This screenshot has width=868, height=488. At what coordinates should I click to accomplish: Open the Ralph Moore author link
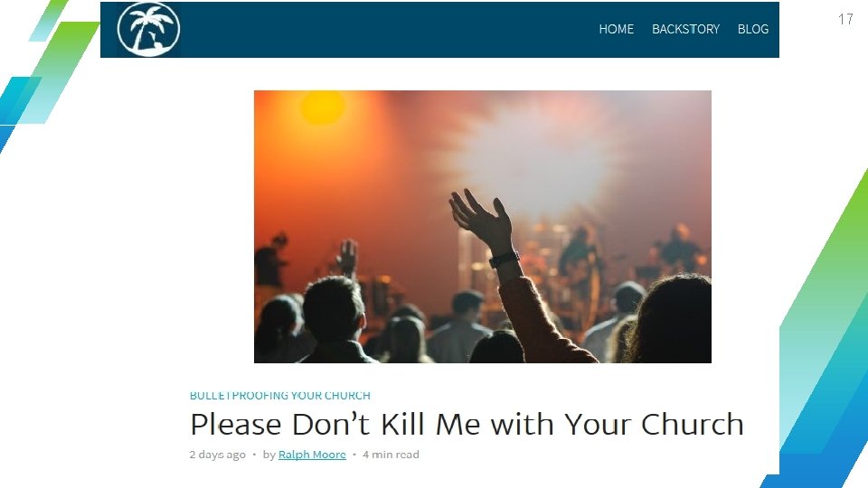pyautogui.click(x=312, y=455)
